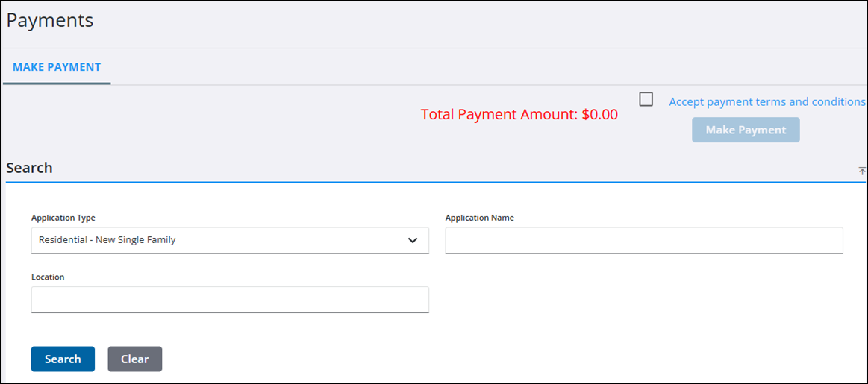868x384 pixels.
Task: Click the $0.00 amount value
Action: (x=599, y=115)
